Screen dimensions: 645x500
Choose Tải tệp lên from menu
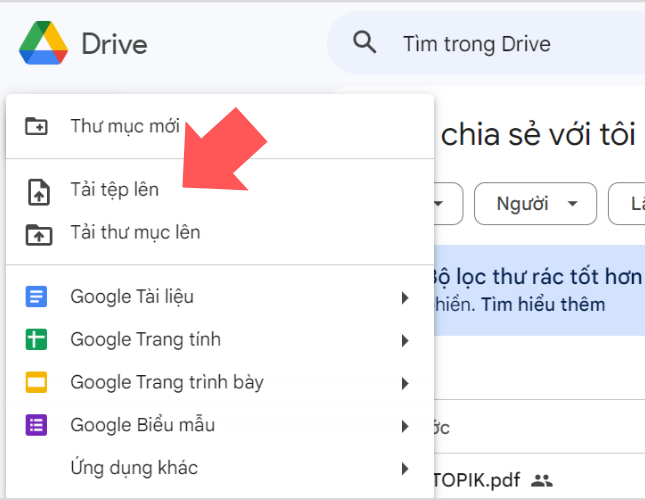114,190
